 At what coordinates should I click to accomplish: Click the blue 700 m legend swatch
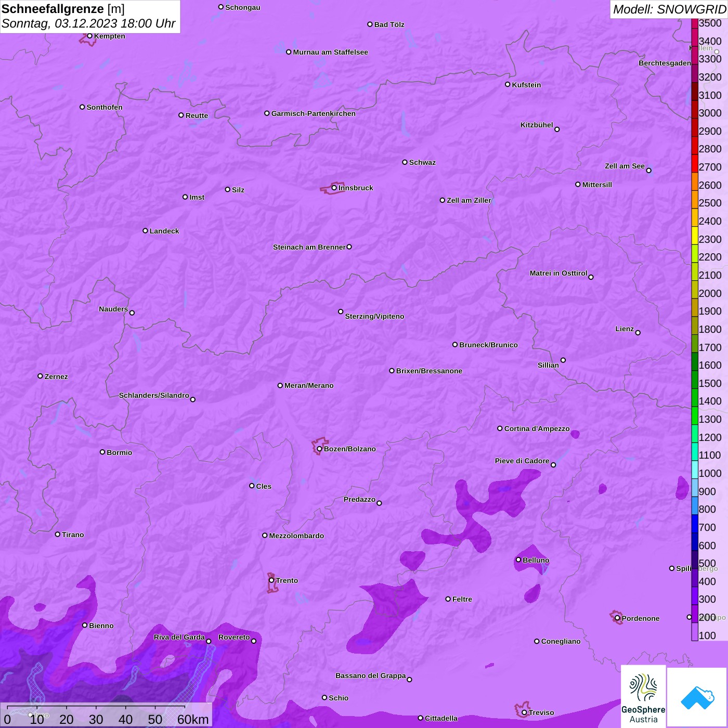pyautogui.click(x=695, y=523)
